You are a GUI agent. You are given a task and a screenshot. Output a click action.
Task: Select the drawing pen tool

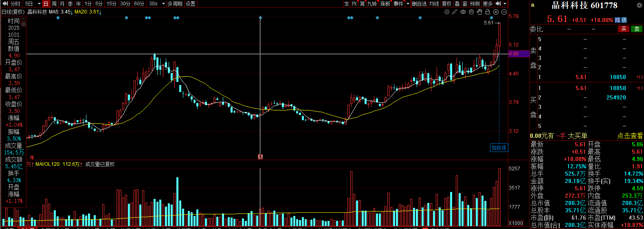455,12
